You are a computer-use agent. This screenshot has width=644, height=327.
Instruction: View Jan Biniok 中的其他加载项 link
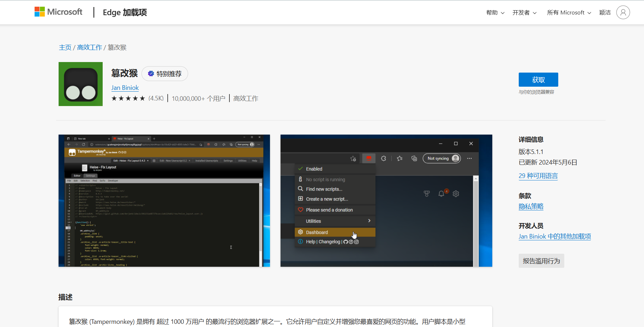[x=554, y=236]
